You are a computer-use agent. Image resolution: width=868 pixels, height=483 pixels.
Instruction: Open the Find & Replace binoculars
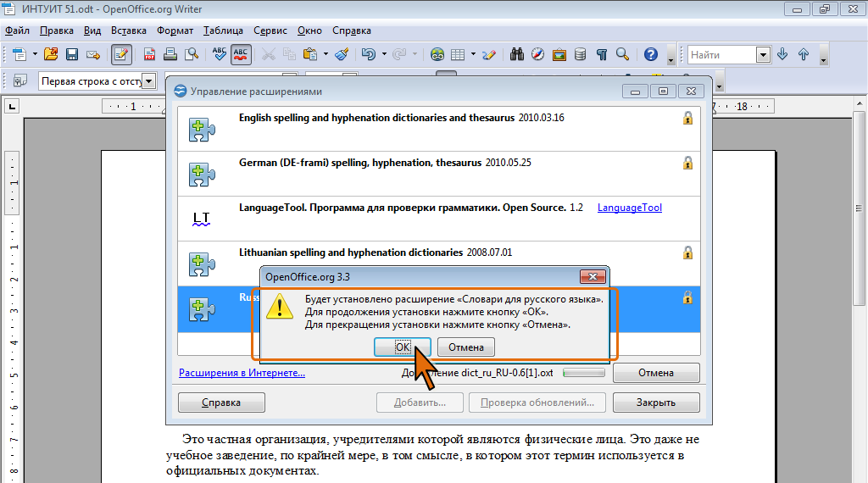(x=517, y=55)
